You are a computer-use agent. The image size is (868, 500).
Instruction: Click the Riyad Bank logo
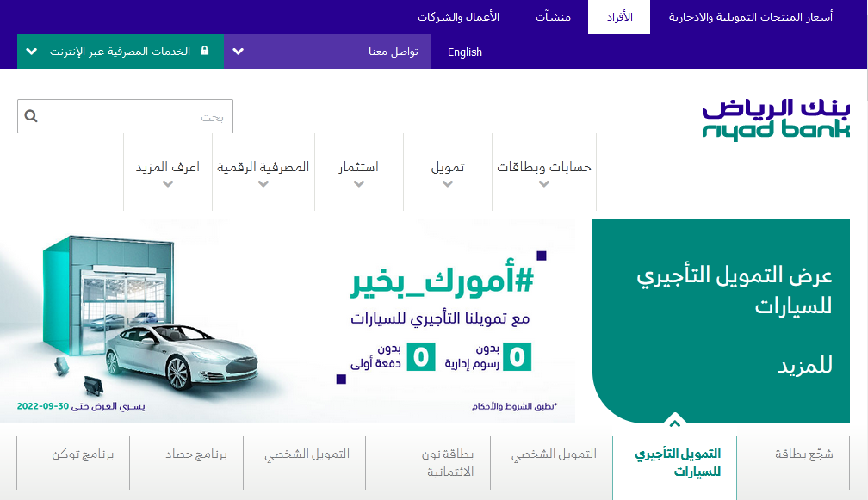(x=776, y=120)
